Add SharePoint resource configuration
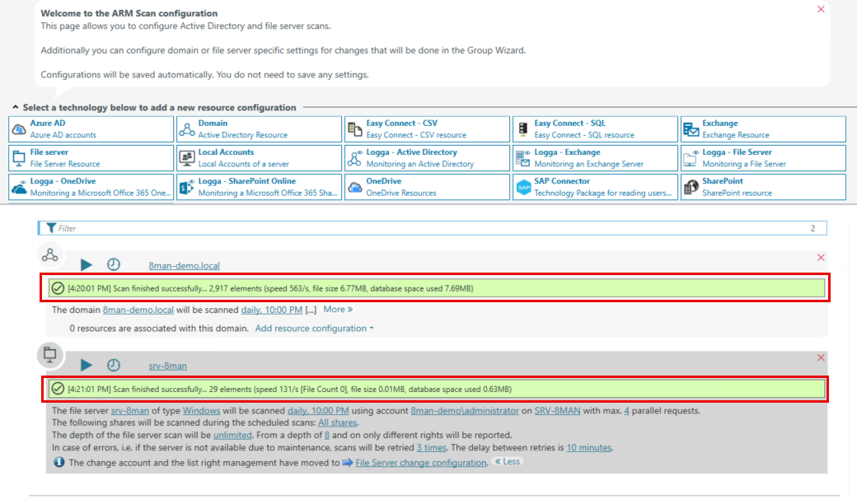Image resolution: width=857 pixels, height=504 pixels. [x=762, y=187]
